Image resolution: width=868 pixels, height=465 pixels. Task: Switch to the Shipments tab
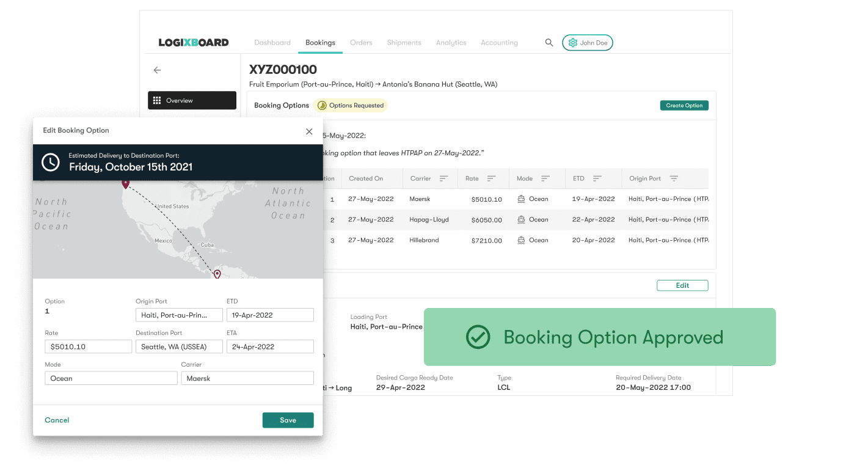[404, 42]
